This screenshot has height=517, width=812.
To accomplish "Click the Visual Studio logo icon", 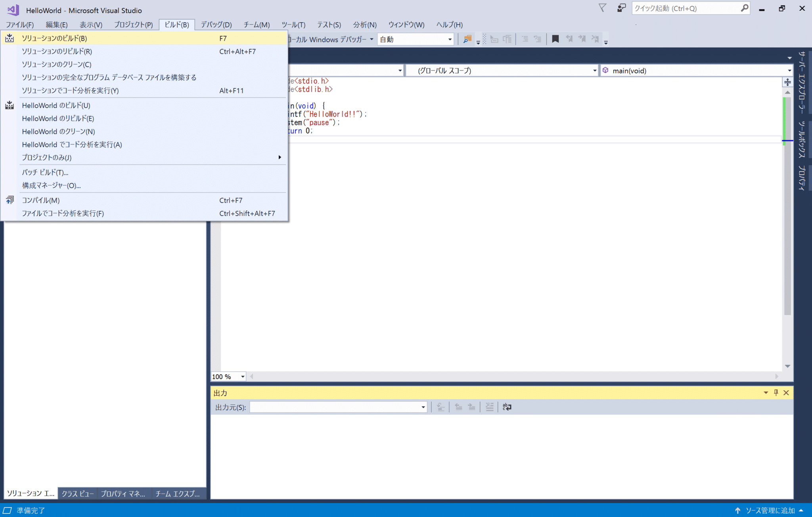I will click(12, 10).
